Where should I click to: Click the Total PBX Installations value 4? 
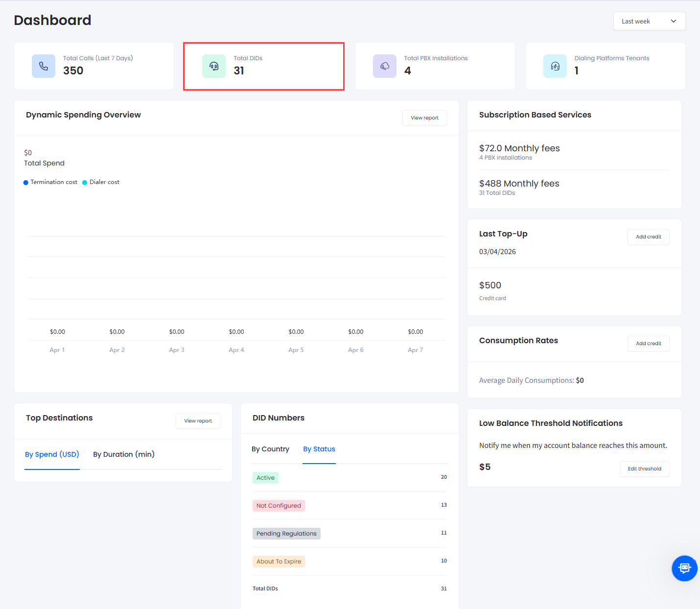[407, 70]
